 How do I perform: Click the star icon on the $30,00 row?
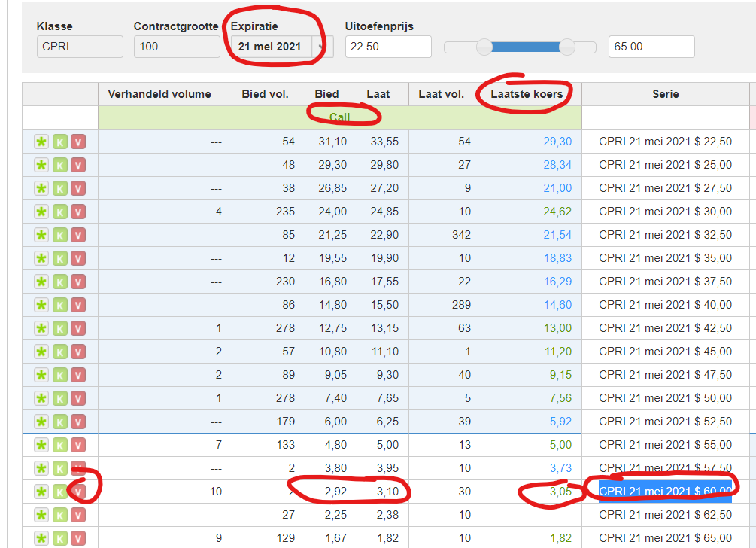coord(41,212)
